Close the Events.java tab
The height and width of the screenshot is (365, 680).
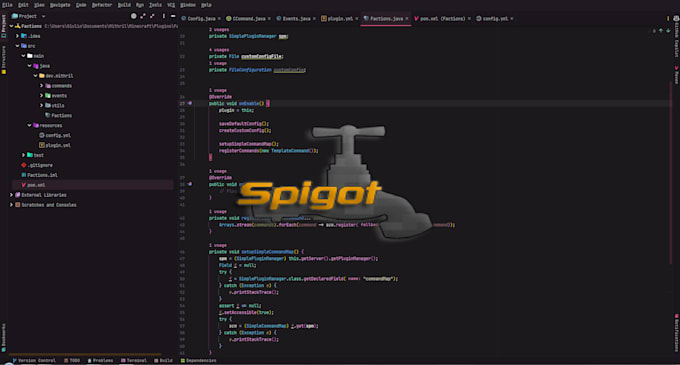[x=314, y=19]
